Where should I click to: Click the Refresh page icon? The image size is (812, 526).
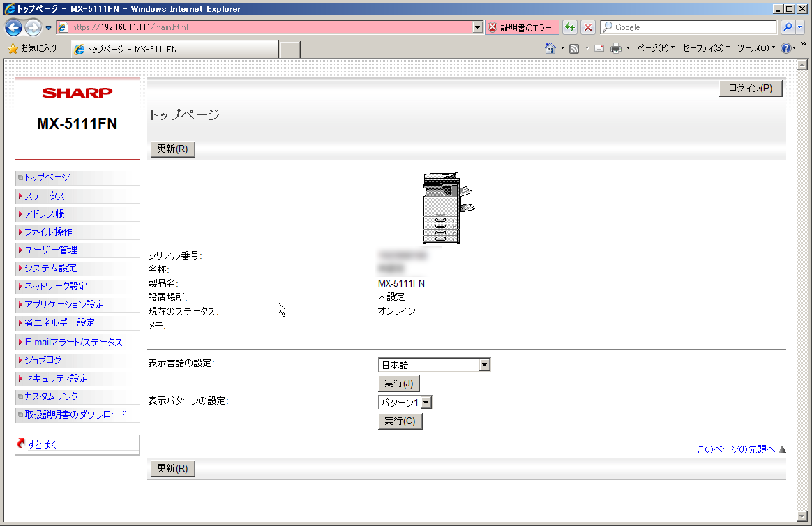[570, 27]
